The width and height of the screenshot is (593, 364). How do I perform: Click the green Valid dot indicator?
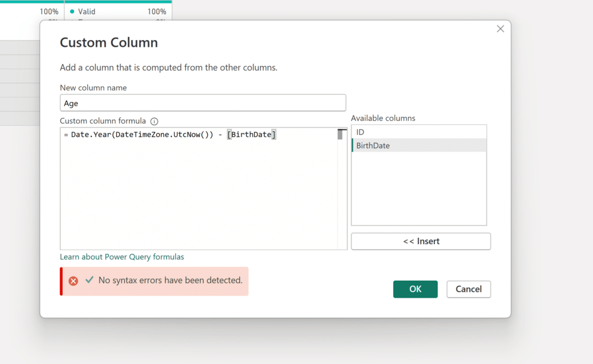(72, 12)
